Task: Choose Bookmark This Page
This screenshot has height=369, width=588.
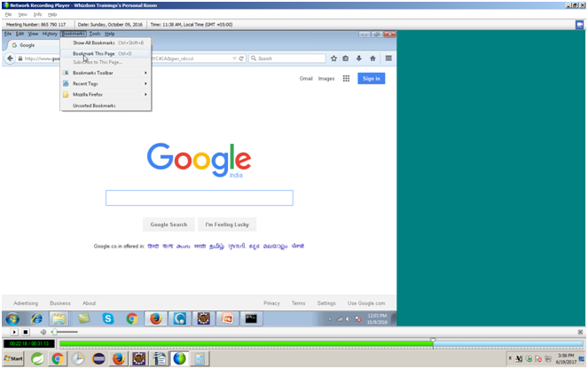Action: click(106, 53)
